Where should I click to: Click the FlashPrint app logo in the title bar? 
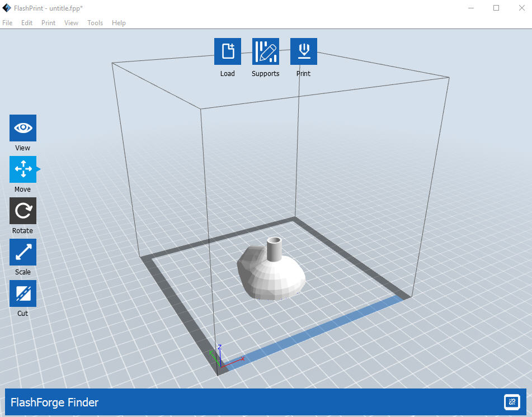click(x=7, y=8)
